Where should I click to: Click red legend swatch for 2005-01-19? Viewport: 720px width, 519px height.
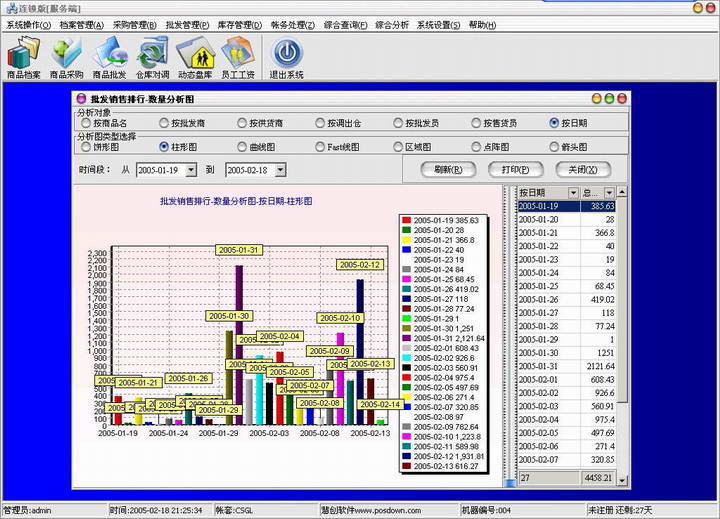point(406,220)
